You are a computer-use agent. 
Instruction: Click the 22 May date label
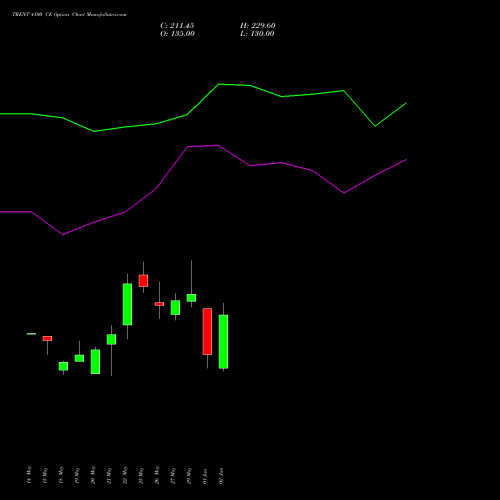pos(125,475)
